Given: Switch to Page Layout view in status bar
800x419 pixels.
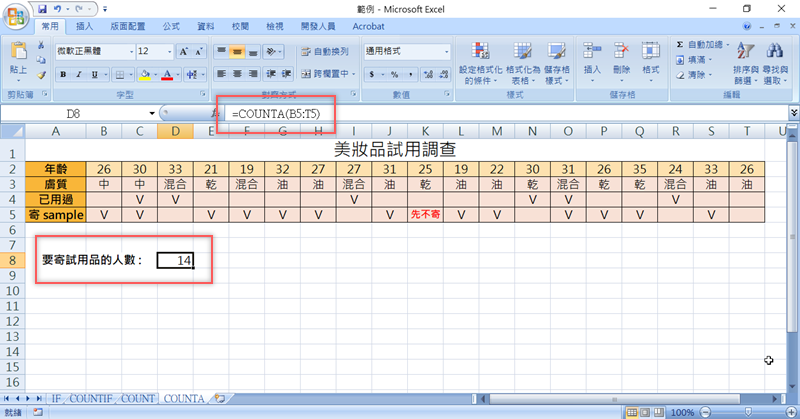Looking at the screenshot, I should (x=645, y=412).
